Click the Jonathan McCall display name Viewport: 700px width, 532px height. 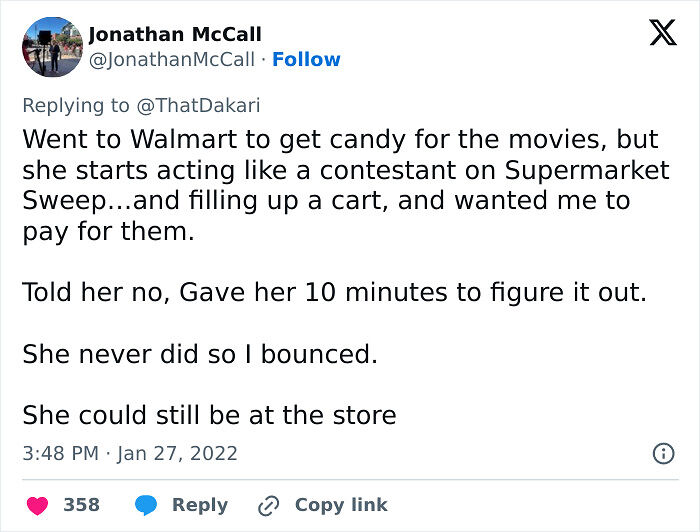175,34
